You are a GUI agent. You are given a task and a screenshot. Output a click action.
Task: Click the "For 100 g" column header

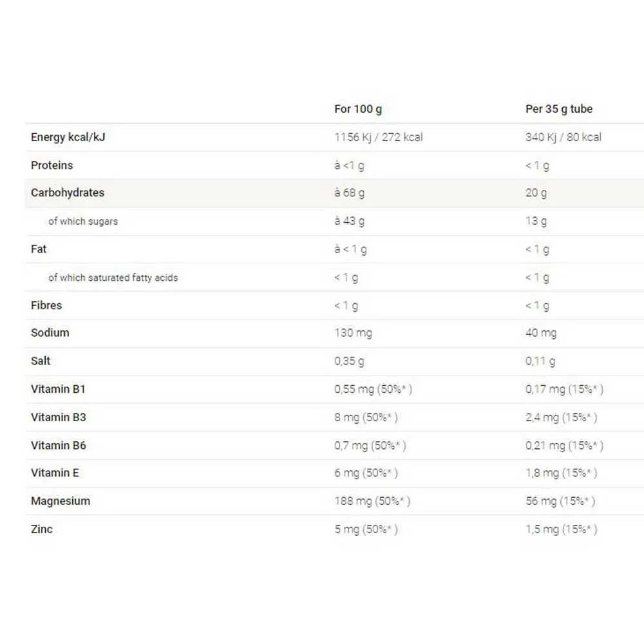tap(357, 109)
